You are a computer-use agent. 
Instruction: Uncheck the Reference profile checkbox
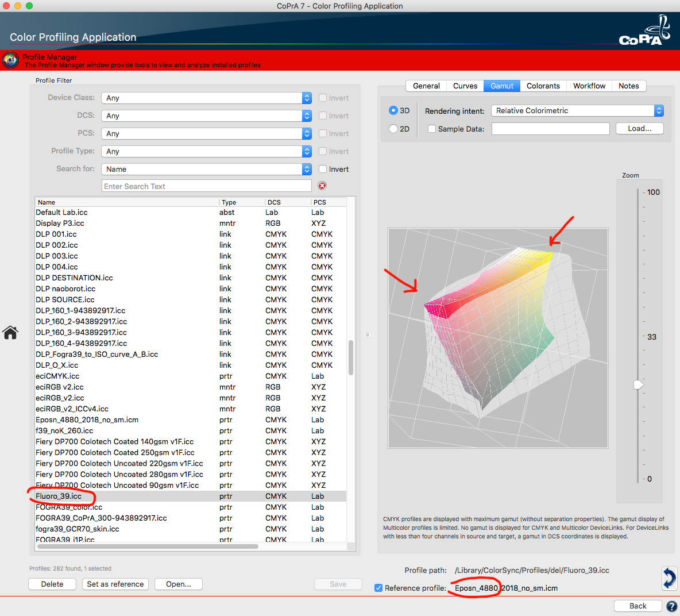(x=378, y=588)
